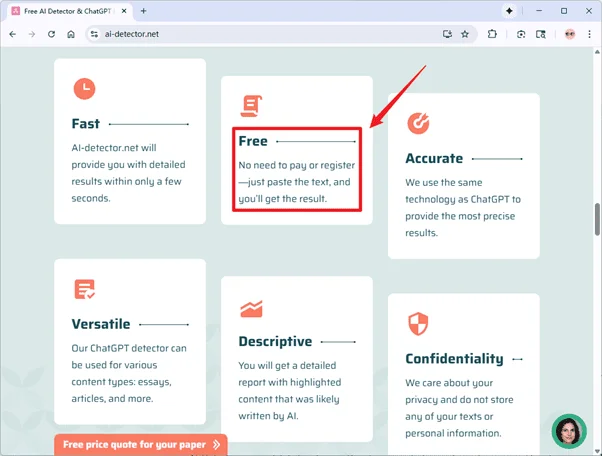
Task: Click the browser forward arrow
Action: click(x=32, y=34)
